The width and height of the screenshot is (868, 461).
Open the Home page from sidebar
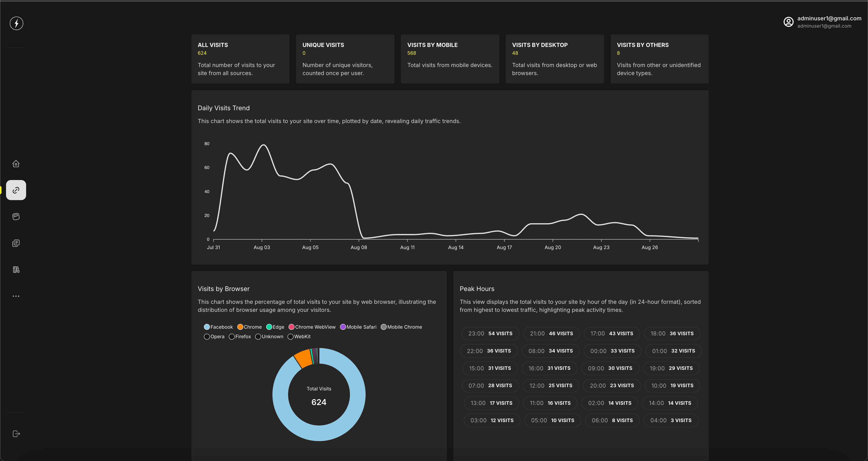16,164
